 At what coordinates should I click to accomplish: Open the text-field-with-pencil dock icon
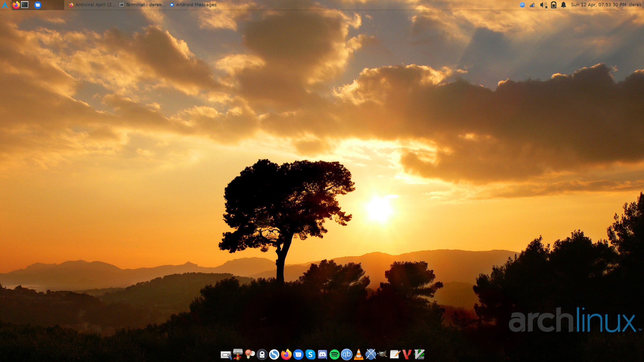tap(226, 355)
